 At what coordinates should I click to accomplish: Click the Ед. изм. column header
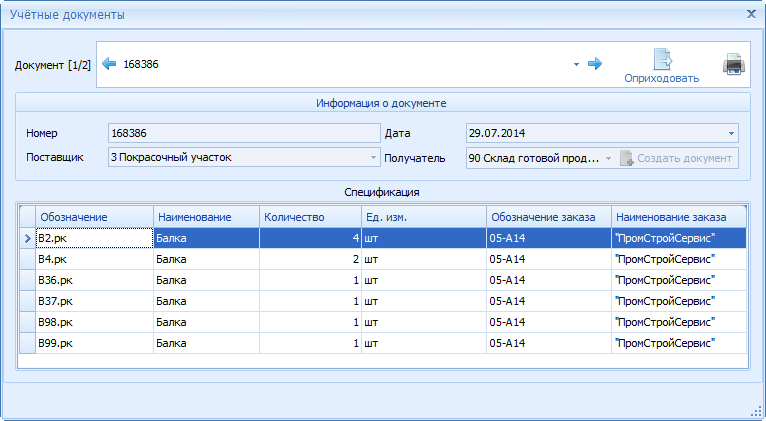coord(423,217)
